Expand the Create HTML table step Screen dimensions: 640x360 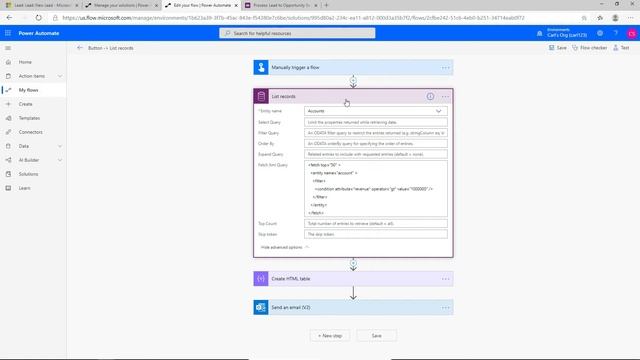click(353, 279)
